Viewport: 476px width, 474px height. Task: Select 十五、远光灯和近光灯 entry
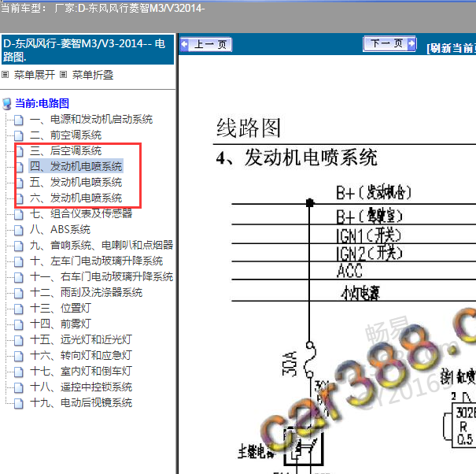[x=81, y=339]
